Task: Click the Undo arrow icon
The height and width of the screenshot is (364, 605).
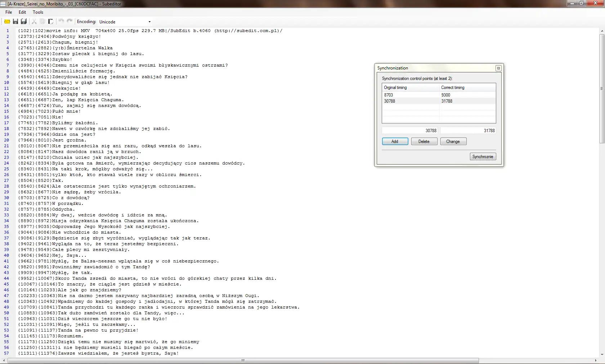Action: [61, 22]
